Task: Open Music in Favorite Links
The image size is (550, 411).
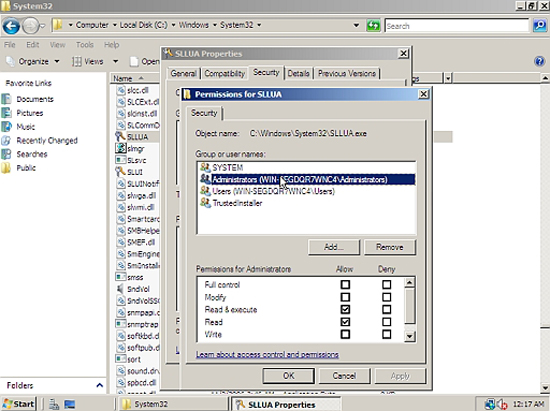Action: [25, 127]
